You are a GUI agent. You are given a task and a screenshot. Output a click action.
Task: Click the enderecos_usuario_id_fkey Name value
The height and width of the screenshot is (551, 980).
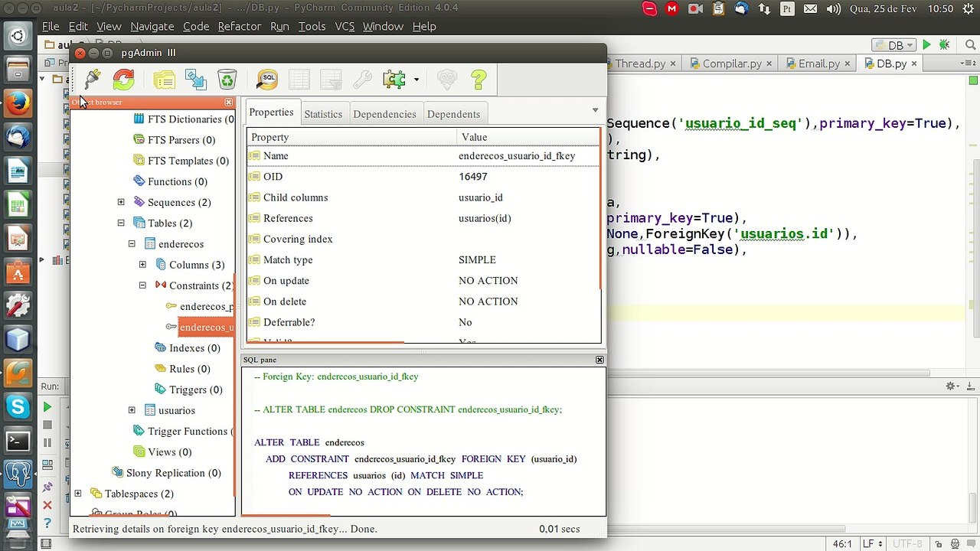point(517,156)
